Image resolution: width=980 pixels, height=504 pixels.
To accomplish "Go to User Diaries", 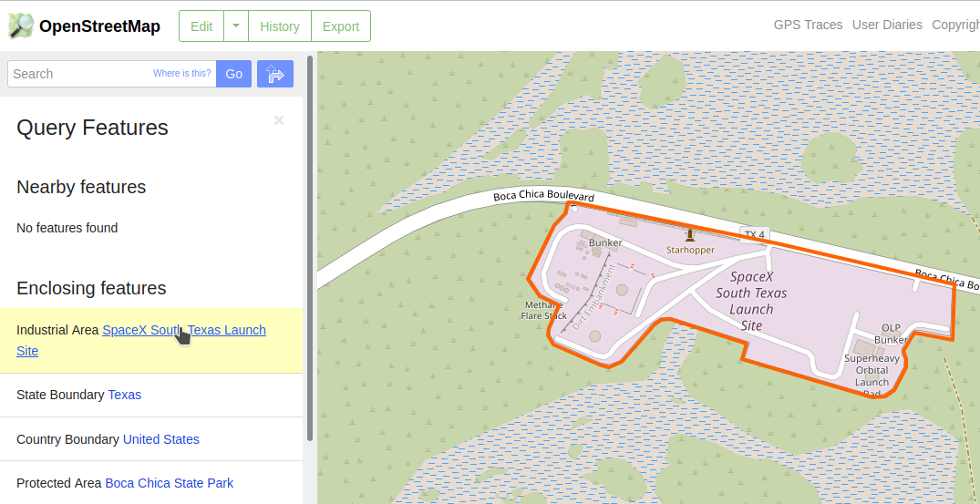I will click(x=887, y=25).
